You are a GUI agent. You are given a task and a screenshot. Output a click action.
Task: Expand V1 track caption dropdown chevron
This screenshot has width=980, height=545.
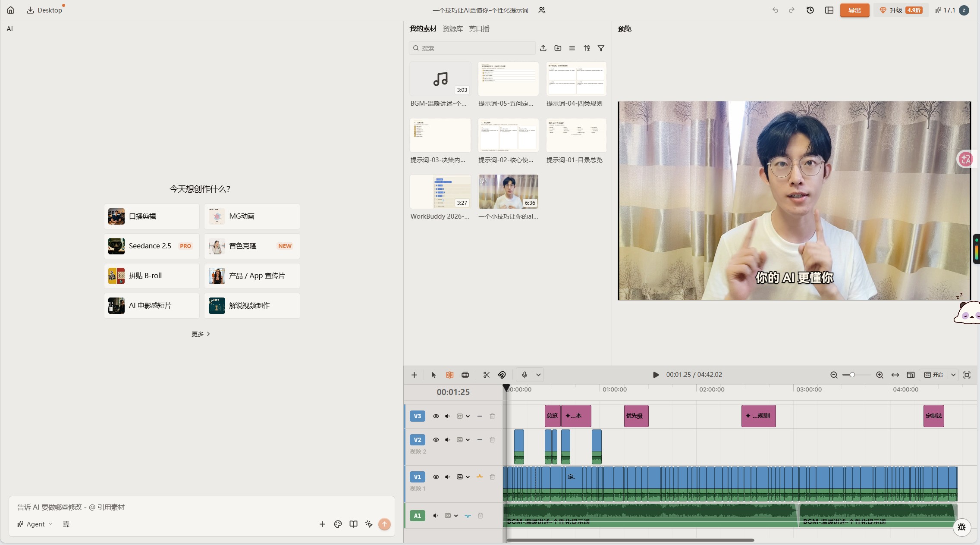point(468,477)
